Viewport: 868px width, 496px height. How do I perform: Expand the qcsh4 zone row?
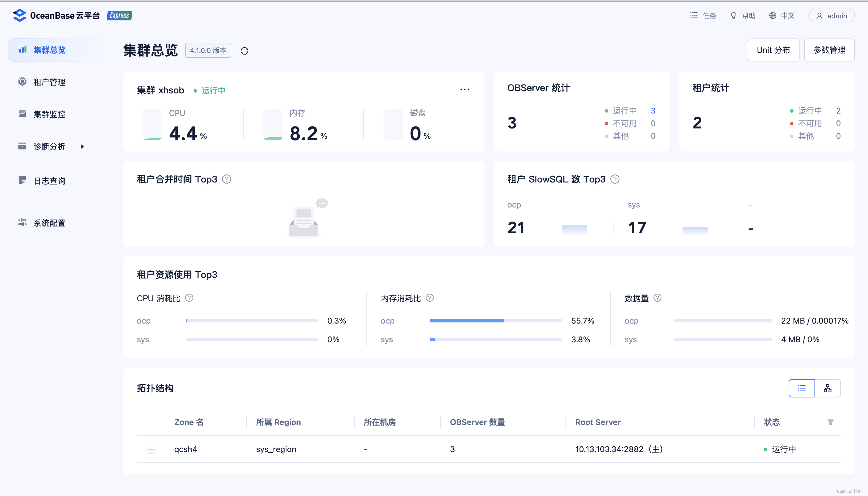[151, 449]
